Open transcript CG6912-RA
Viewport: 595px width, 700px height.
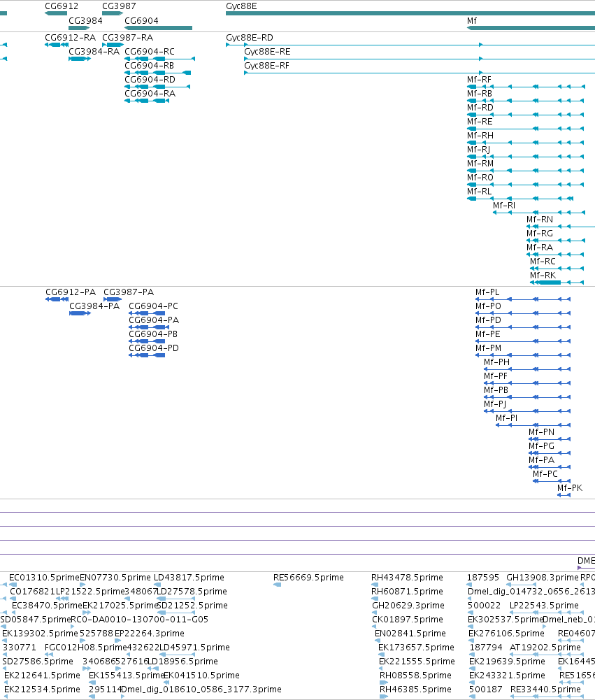point(70,38)
